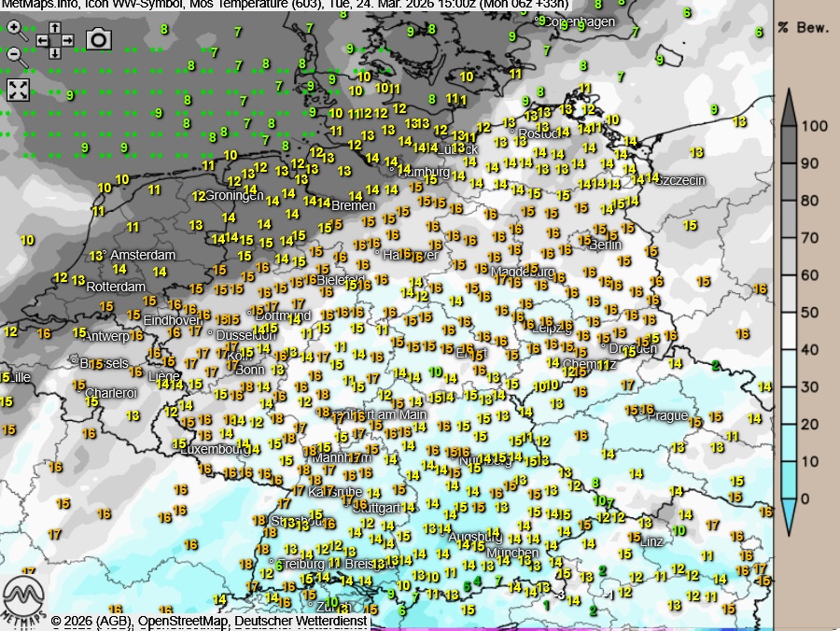Click the dark gray top arrow of the cloud scale
The height and width of the screenshot is (631, 840).
click(789, 105)
